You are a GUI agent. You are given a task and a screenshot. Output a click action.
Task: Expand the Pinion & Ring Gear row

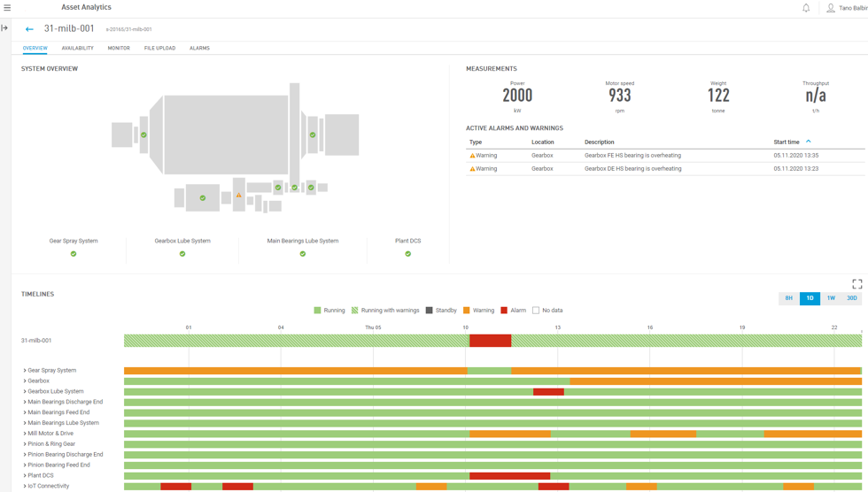click(25, 444)
